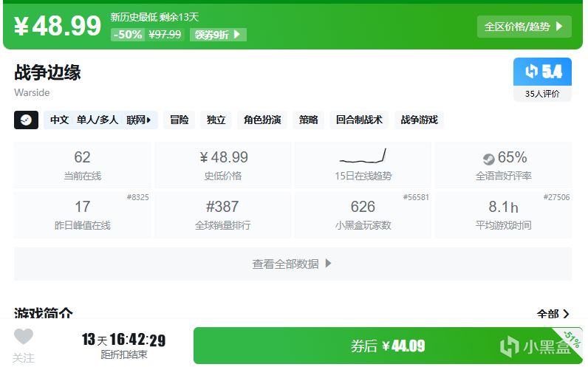Tap the heart follow icon
The image size is (588, 367).
(23, 336)
